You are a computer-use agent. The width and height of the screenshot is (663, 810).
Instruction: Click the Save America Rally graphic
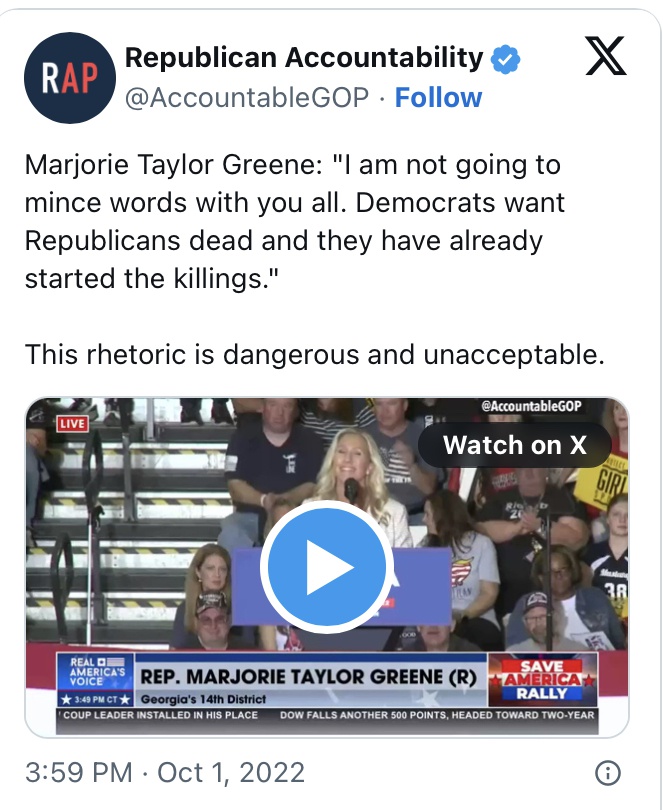[x=542, y=679]
